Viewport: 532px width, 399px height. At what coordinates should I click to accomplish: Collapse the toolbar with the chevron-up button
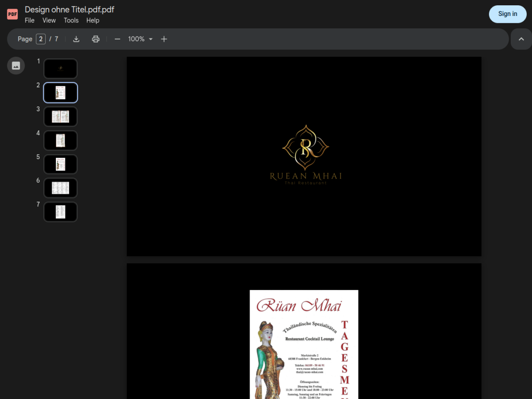[x=521, y=39]
